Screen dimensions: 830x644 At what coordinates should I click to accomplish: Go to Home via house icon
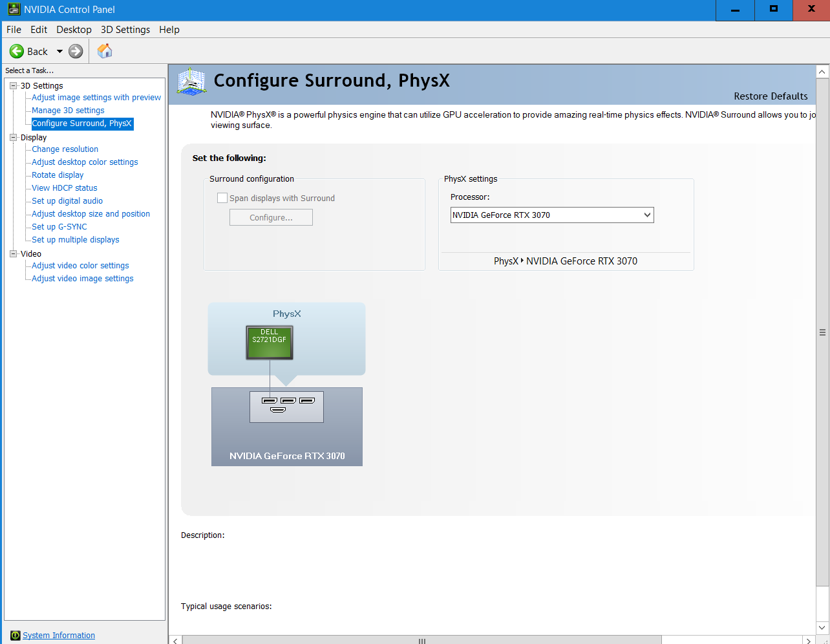click(105, 50)
